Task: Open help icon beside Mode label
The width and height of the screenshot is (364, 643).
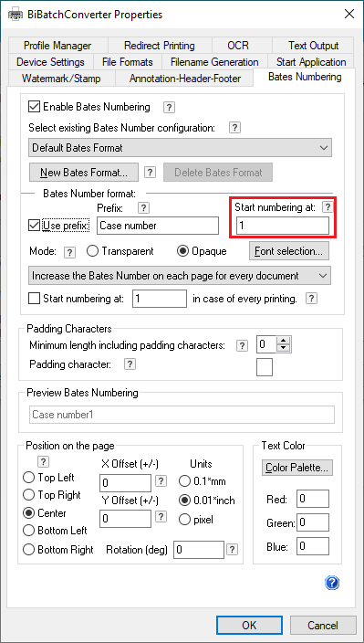Action: coord(70,253)
